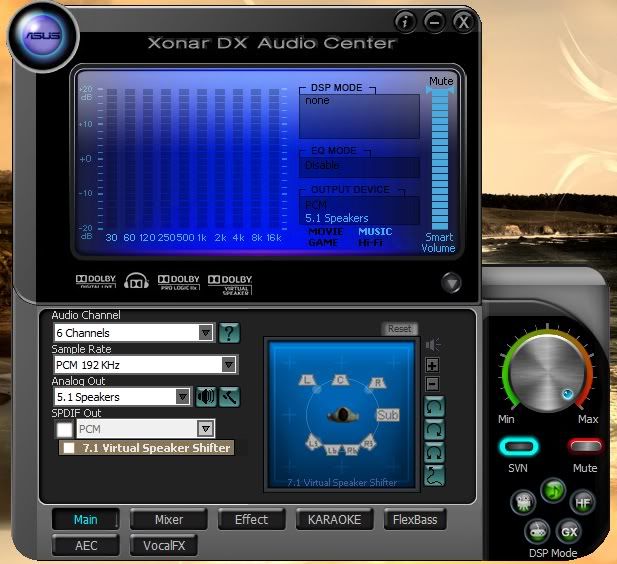Click the rotate counter-clockwise speaker button
Screen dimensions: 617x564
[x=434, y=407]
